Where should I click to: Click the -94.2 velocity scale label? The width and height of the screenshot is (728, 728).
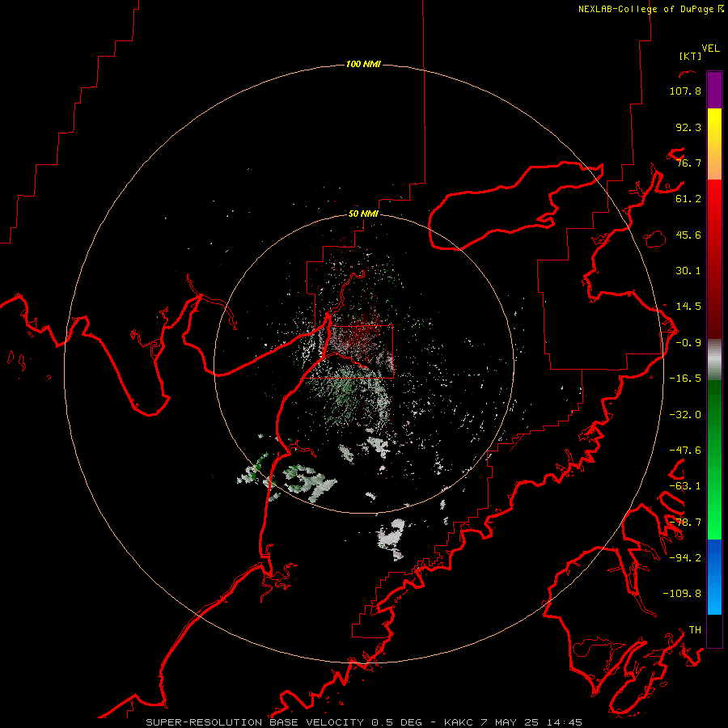point(685,558)
